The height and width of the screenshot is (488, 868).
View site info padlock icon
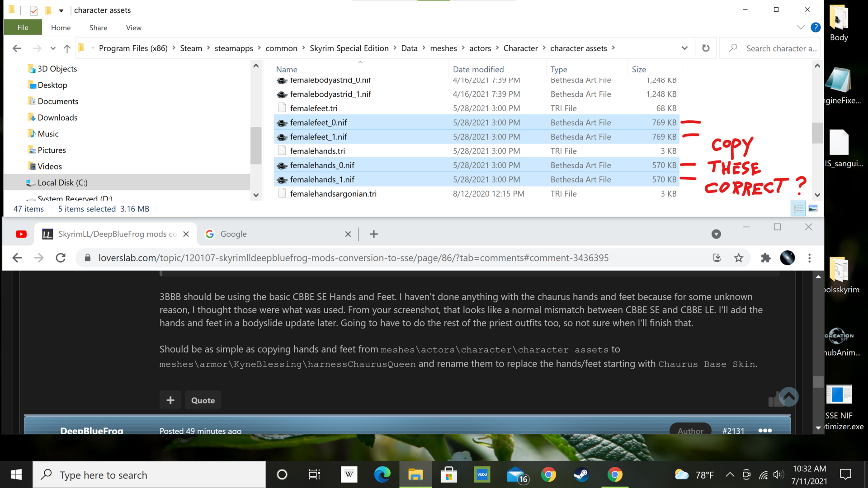pos(88,258)
